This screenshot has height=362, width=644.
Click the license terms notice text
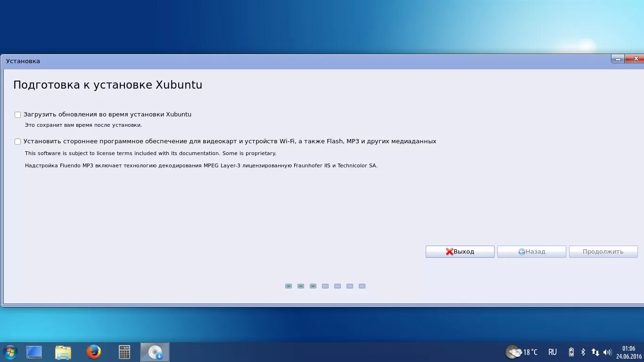point(150,154)
